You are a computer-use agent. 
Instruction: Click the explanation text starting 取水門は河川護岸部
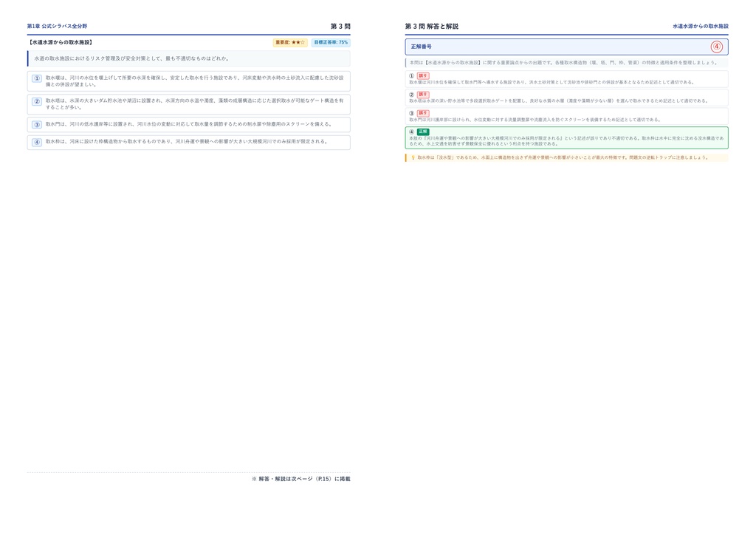(x=535, y=120)
